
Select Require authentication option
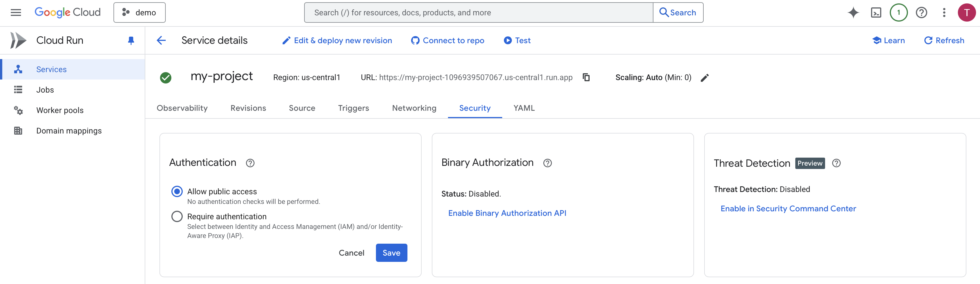pos(177,216)
